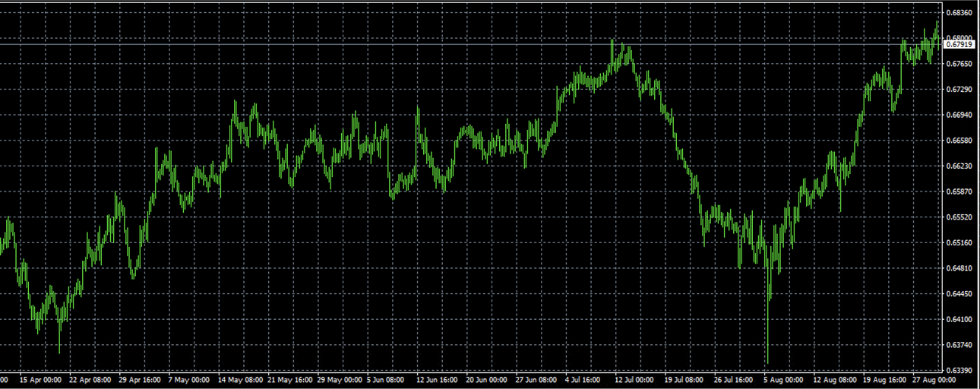This screenshot has width=980, height=389.
Task: Select the 20 Jun 00:00 time label
Action: [488, 380]
